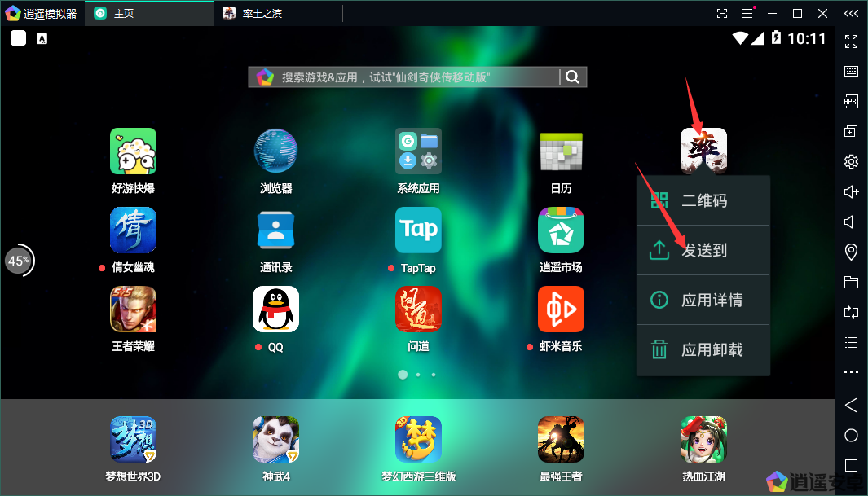The image size is (868, 496).
Task: Toggle fullscreen mode in the sidebar
Action: pos(852,41)
